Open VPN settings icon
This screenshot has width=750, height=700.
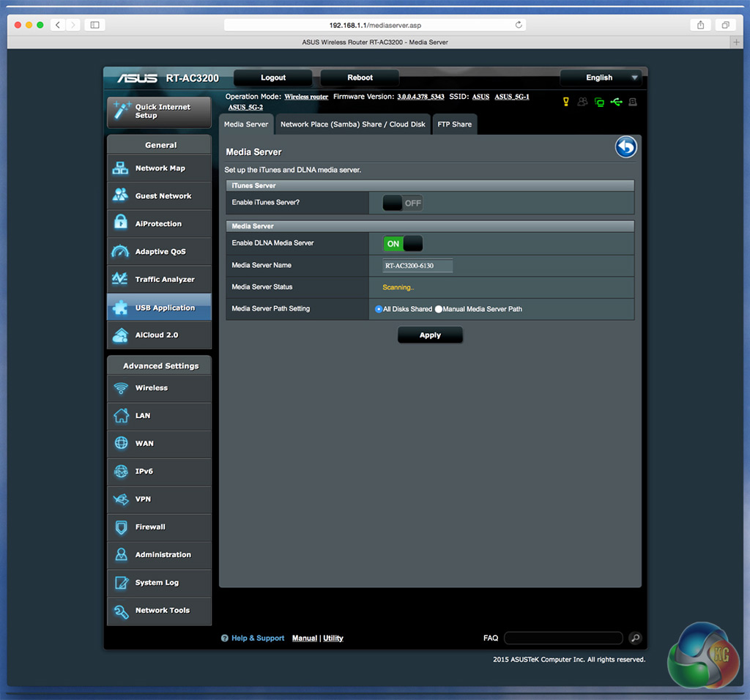tap(121, 499)
